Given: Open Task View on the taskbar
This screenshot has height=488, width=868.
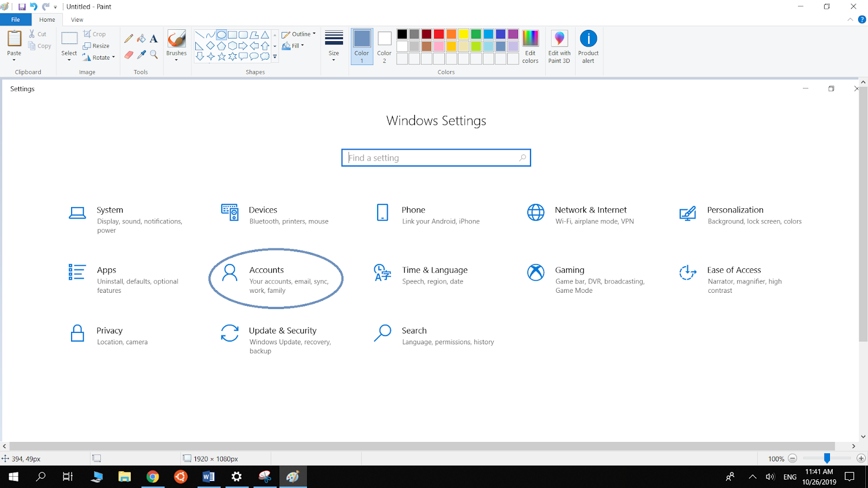Looking at the screenshot, I should click(x=68, y=477).
